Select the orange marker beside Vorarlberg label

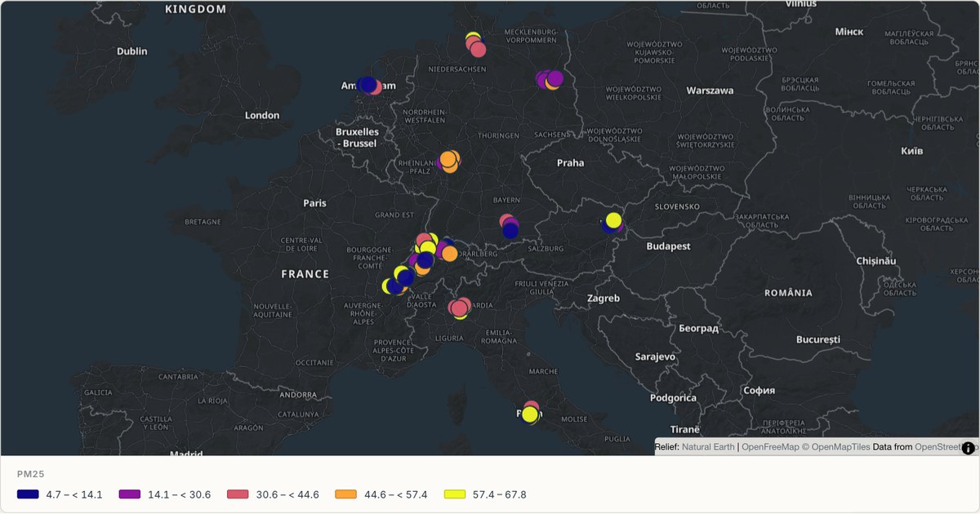pyautogui.click(x=449, y=254)
